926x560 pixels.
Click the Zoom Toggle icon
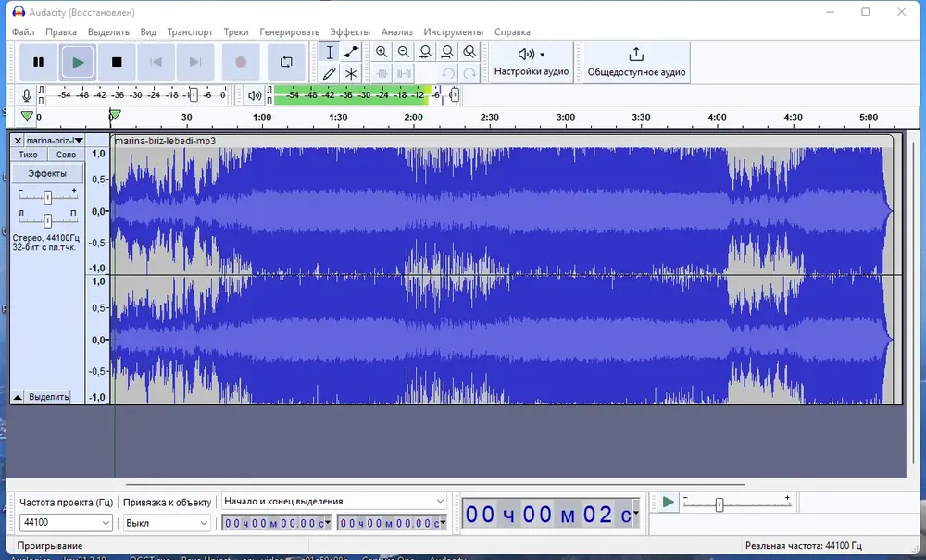[x=469, y=52]
